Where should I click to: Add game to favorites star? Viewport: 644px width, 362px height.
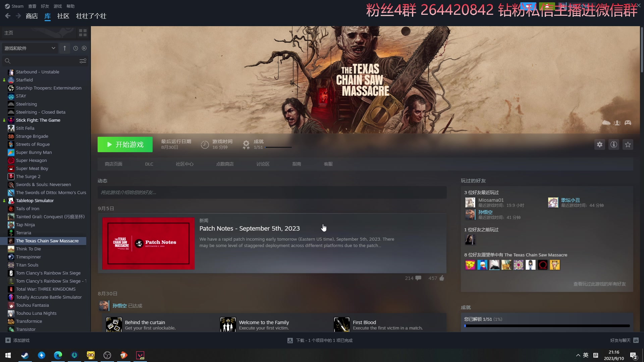(x=628, y=144)
